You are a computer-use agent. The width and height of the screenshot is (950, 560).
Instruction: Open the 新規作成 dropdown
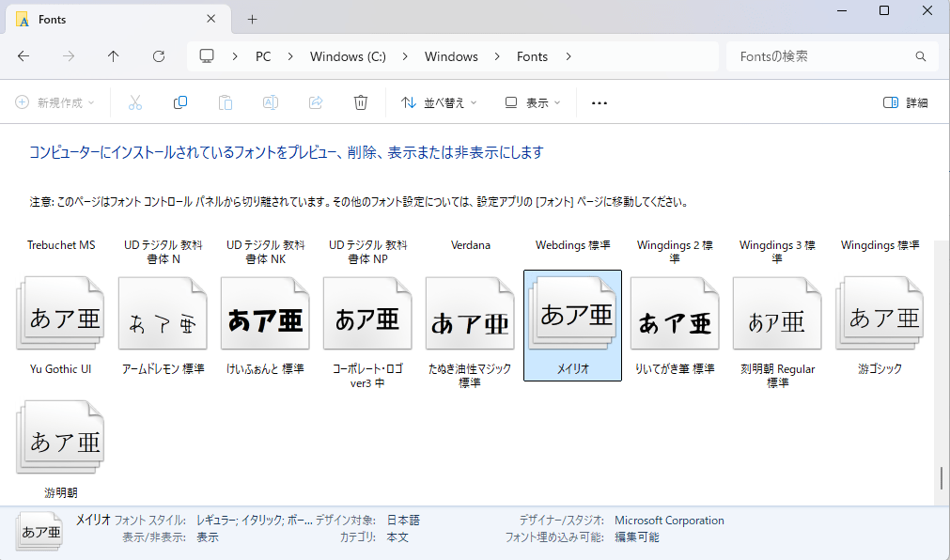pos(55,103)
